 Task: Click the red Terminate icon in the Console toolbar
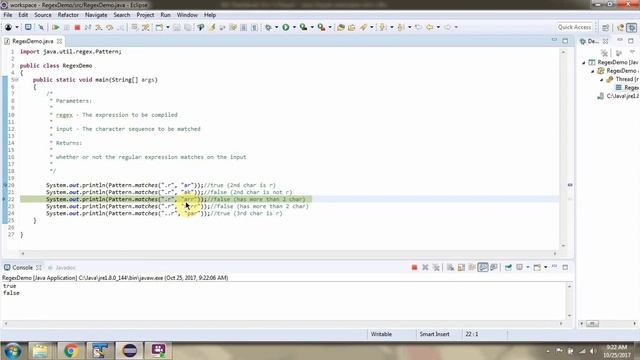coord(414,267)
